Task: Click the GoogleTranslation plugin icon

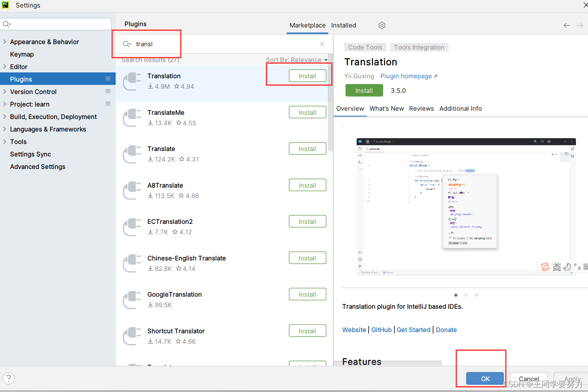Action: tap(132, 300)
